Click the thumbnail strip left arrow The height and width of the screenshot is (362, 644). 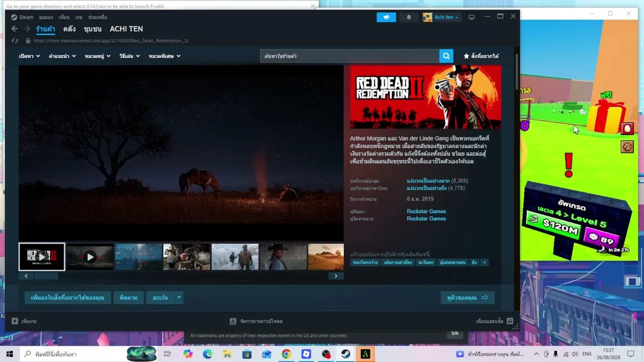[x=26, y=276]
